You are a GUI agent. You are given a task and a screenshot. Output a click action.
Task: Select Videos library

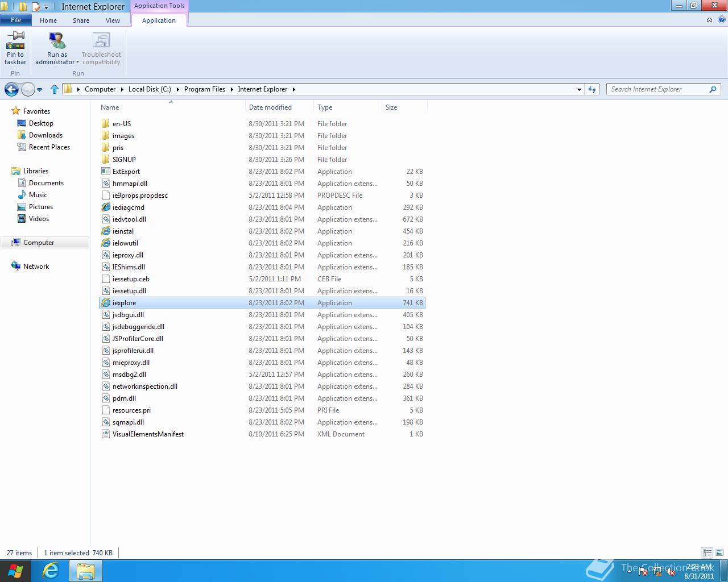(39, 219)
